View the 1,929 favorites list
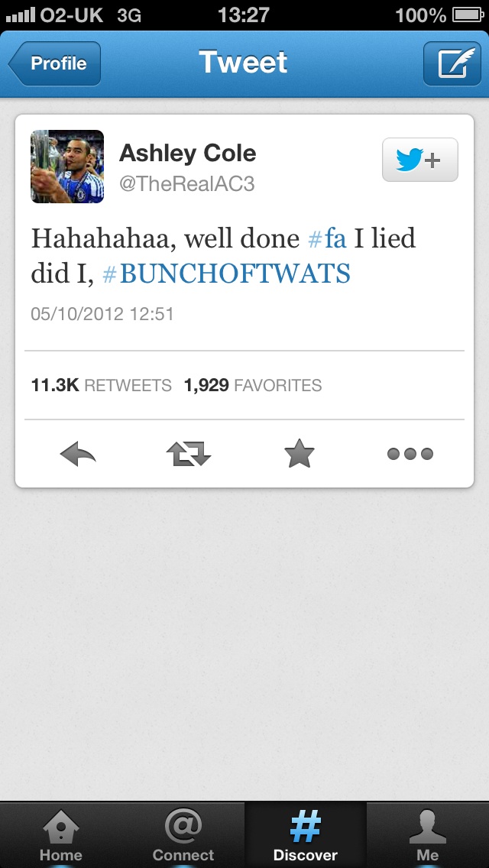489x868 pixels. 253,385
